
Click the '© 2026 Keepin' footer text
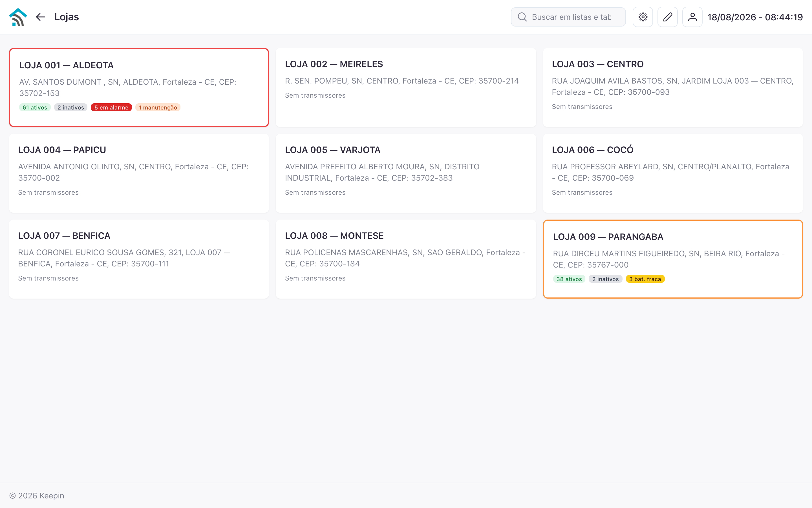click(37, 496)
